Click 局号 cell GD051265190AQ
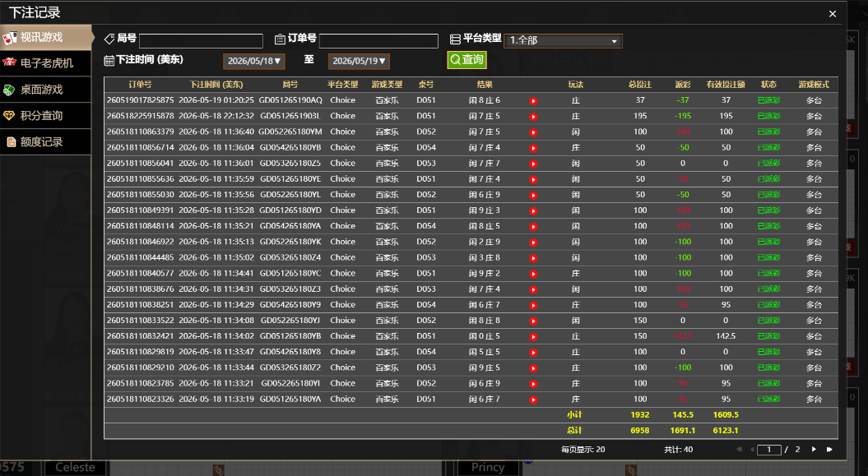 click(x=290, y=100)
